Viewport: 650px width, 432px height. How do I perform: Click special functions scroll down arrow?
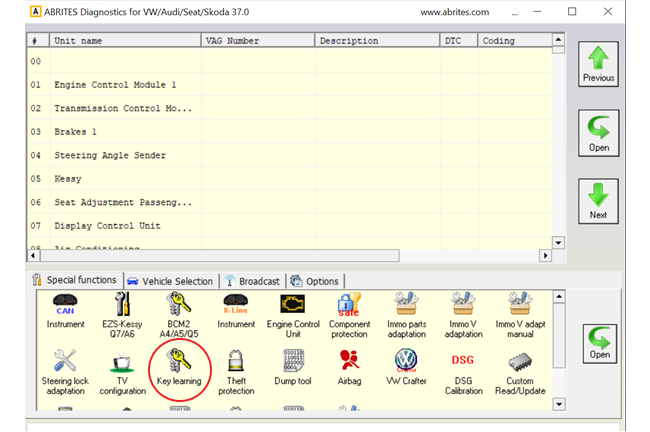pos(559,404)
